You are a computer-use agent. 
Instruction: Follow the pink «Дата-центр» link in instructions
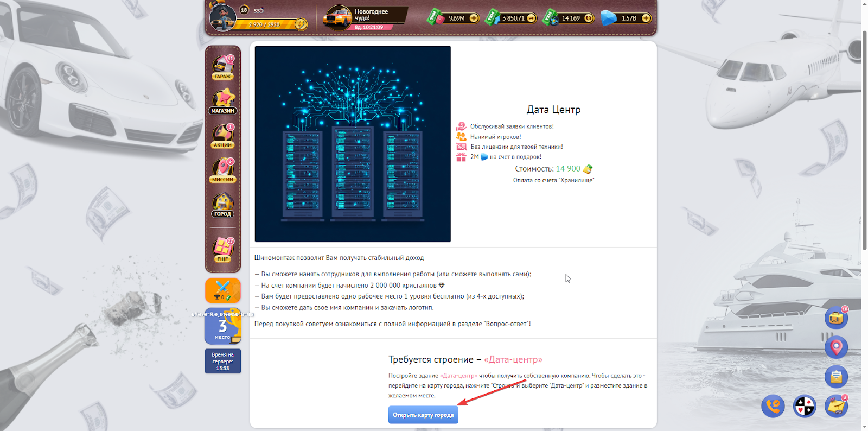pyautogui.click(x=458, y=376)
